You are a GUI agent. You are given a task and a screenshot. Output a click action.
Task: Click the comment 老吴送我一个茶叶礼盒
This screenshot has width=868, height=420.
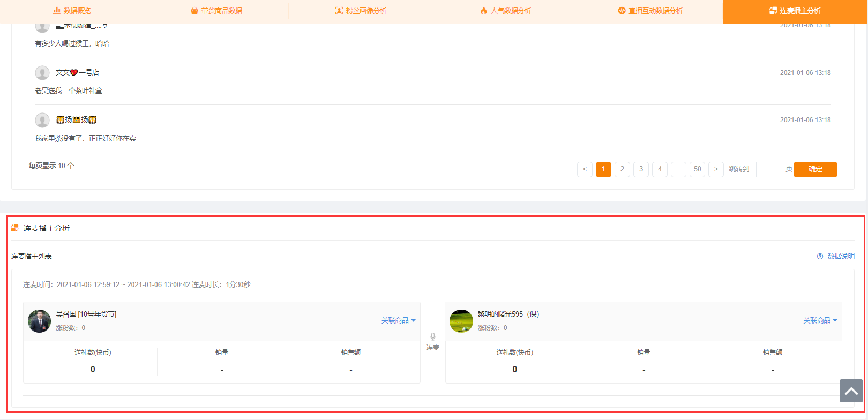[x=69, y=91]
